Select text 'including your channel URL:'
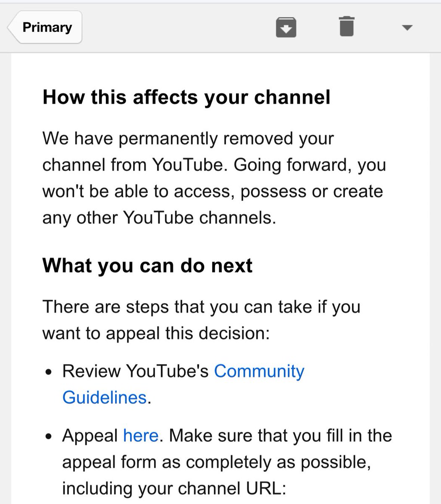 [x=174, y=488]
